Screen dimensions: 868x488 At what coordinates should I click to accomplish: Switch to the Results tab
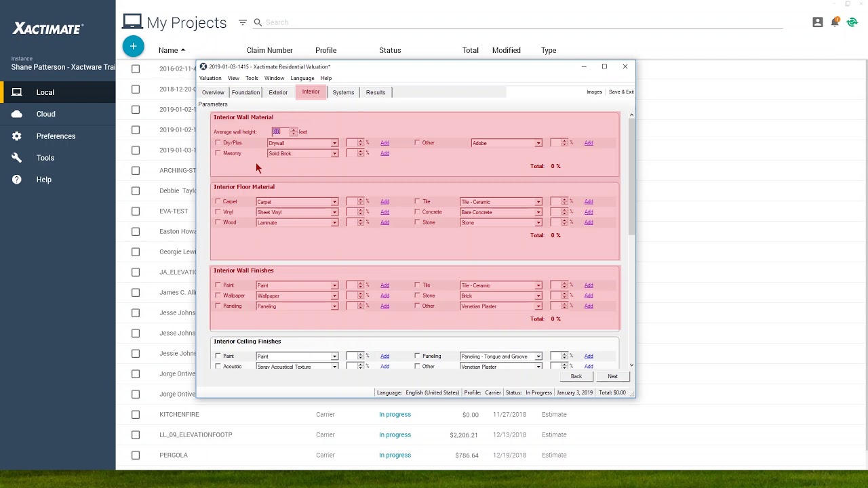[x=376, y=92]
